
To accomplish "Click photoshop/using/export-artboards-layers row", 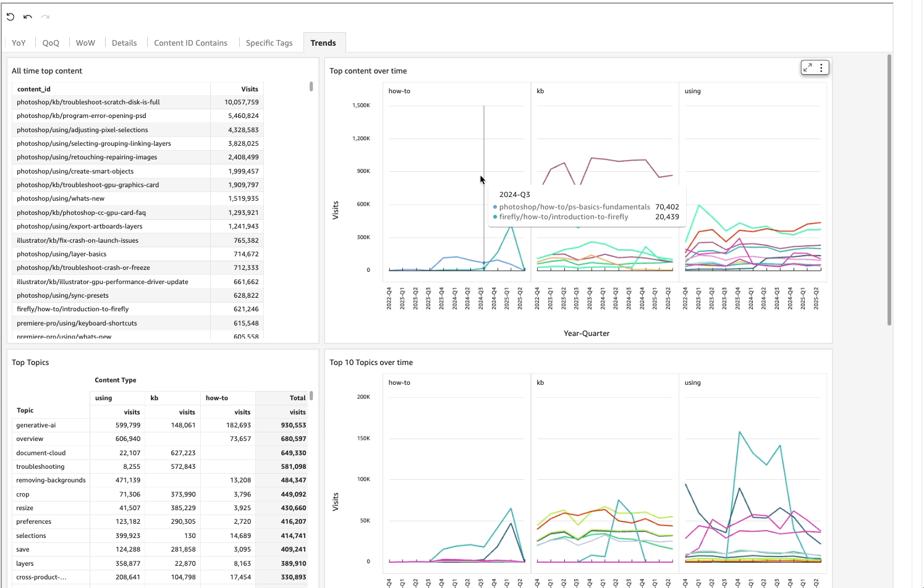I will tap(138, 226).
